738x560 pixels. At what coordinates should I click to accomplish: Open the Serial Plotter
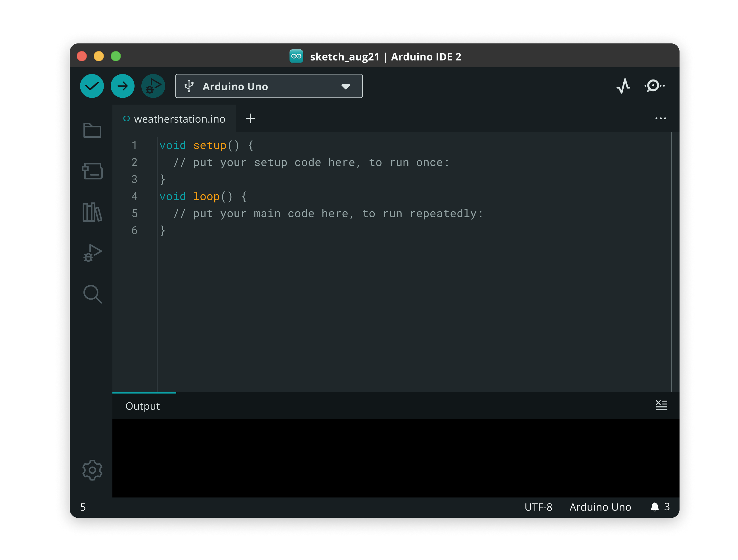pos(623,86)
